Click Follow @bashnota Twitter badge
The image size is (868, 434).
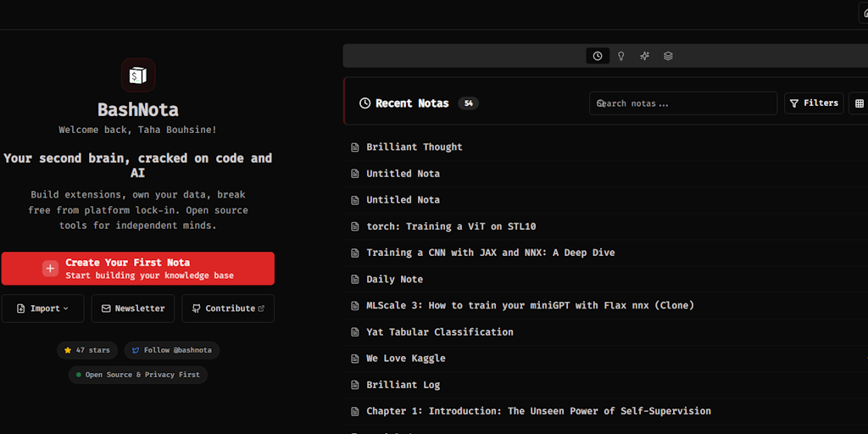tap(171, 350)
